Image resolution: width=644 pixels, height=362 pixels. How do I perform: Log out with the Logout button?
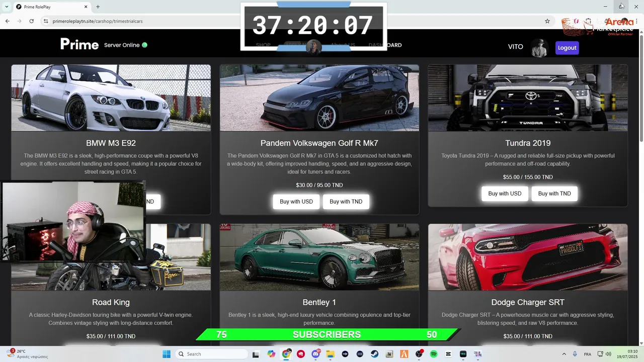(567, 48)
